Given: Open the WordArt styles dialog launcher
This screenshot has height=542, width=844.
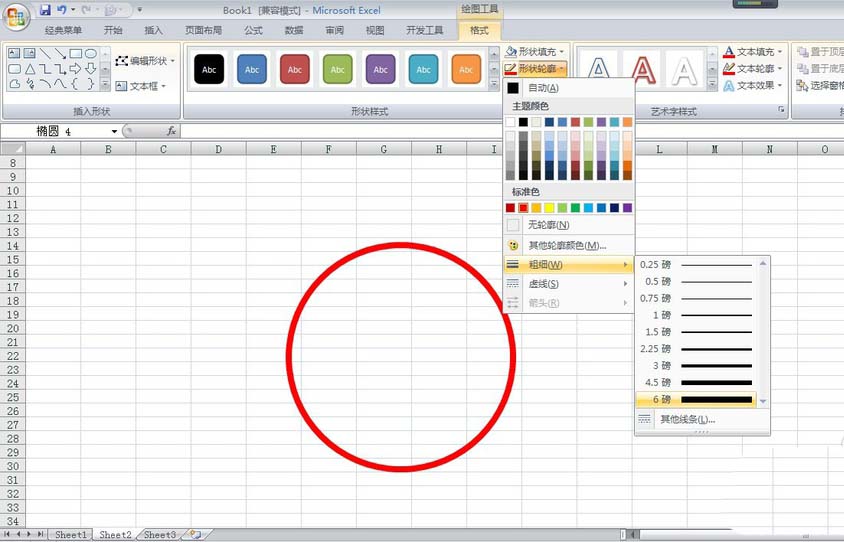Looking at the screenshot, I should 781,110.
